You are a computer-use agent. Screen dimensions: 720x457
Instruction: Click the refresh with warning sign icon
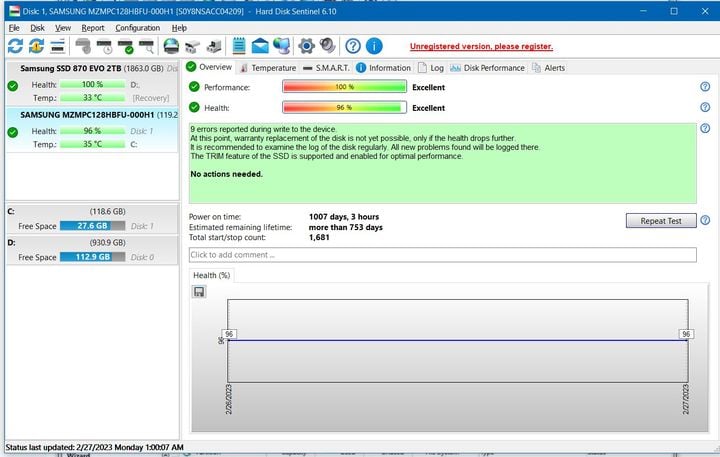coord(36,46)
